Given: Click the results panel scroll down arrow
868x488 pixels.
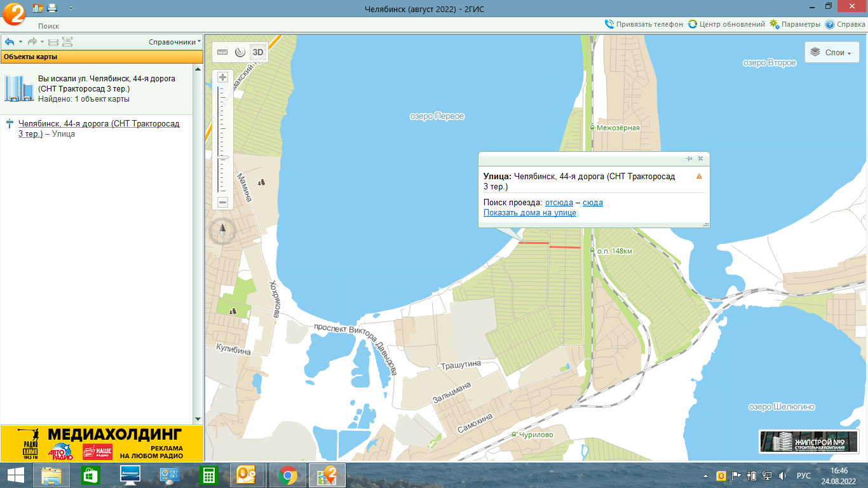Looking at the screenshot, I should pyautogui.click(x=198, y=419).
